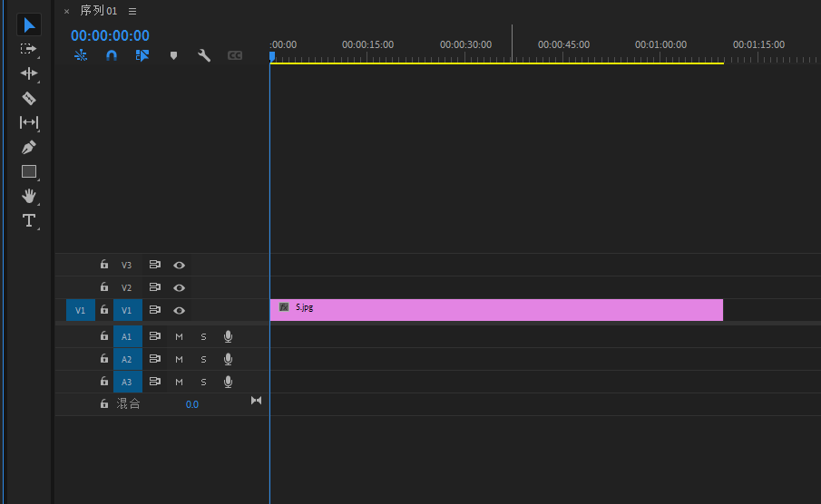Select the S.jpg clip on timeline

(x=495, y=310)
